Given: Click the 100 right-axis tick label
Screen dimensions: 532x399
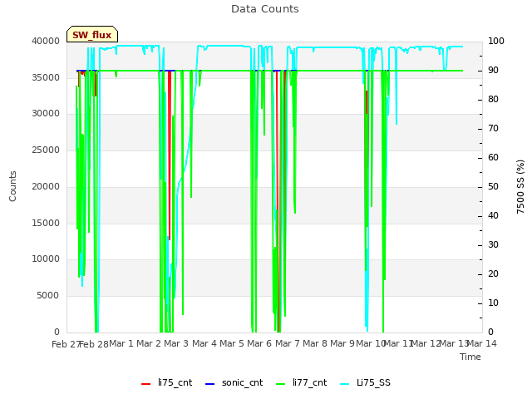Looking at the screenshot, I should [x=496, y=41].
